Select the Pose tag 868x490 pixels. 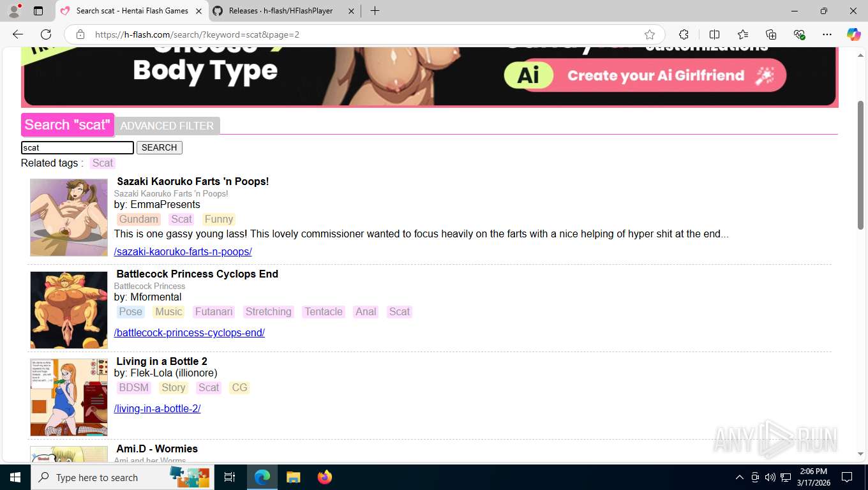click(131, 311)
